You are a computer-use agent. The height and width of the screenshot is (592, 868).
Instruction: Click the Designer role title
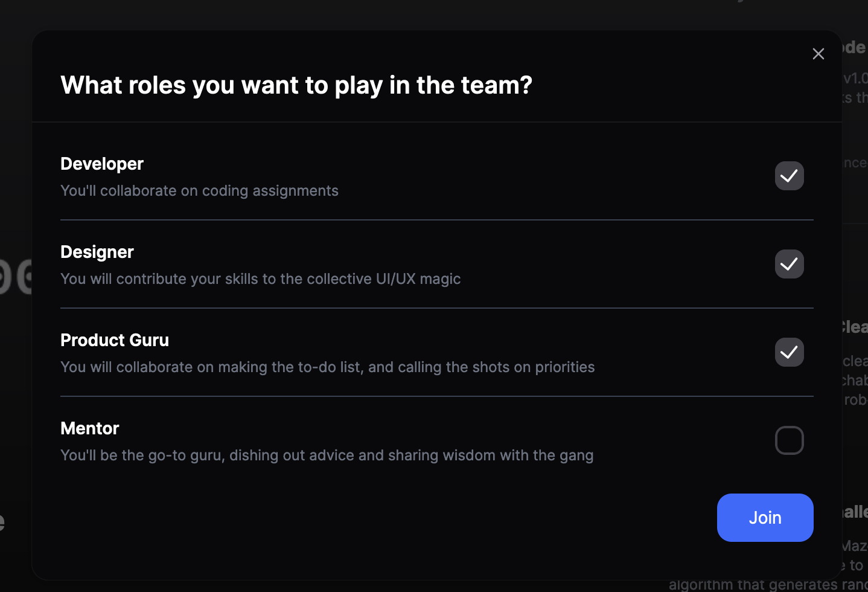pos(97,252)
